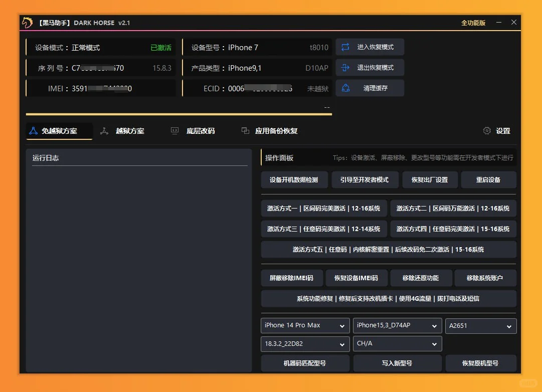Expand the A2651 model number dropdown
This screenshot has width=542, height=392.
pos(480,325)
